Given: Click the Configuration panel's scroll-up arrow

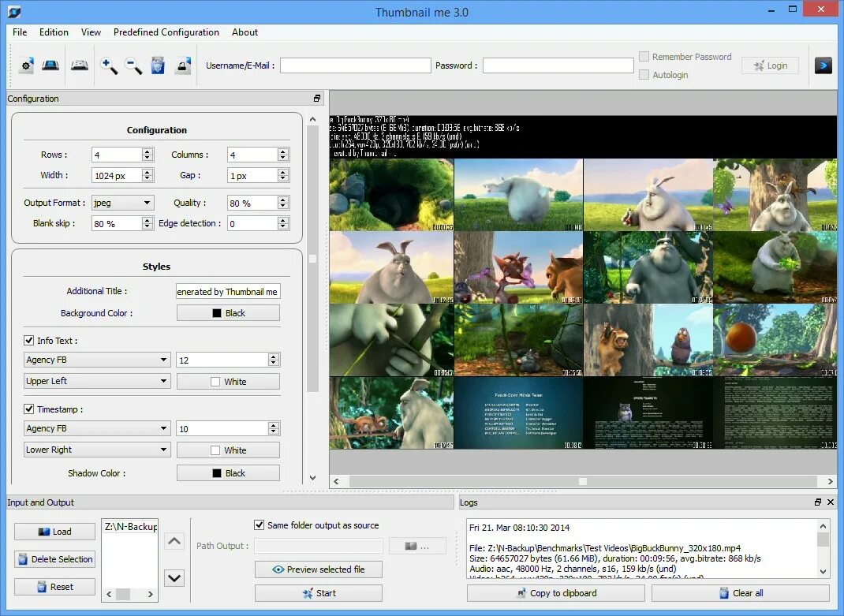Looking at the screenshot, I should pos(312,119).
